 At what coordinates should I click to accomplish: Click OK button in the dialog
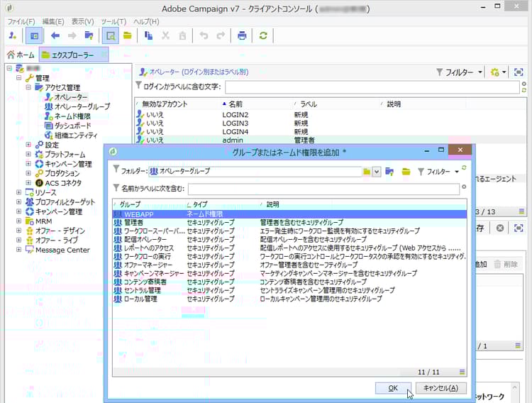(393, 388)
